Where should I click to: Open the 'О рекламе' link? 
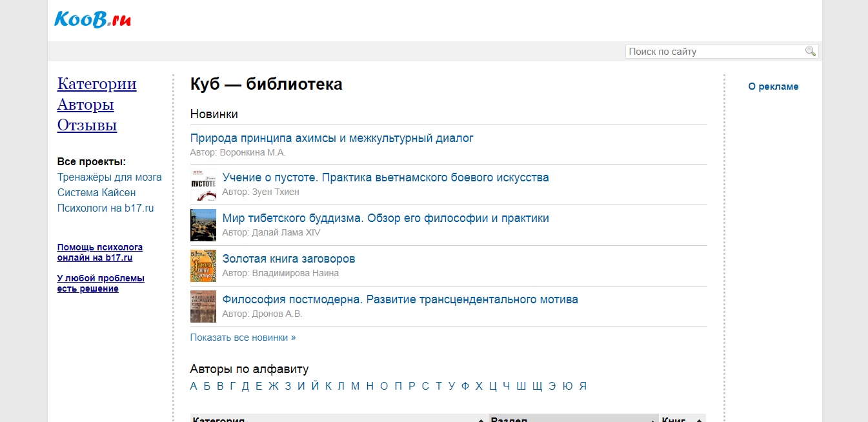(x=773, y=86)
